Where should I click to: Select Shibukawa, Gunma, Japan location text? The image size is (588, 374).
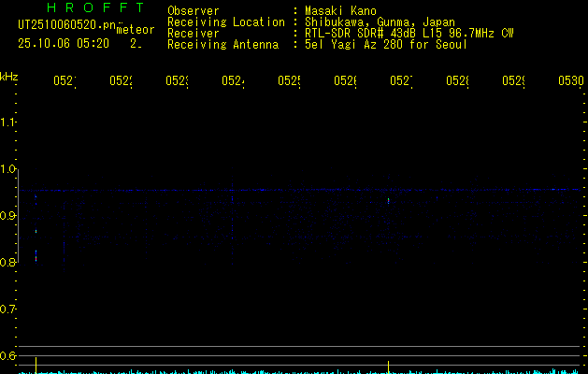pos(380,22)
